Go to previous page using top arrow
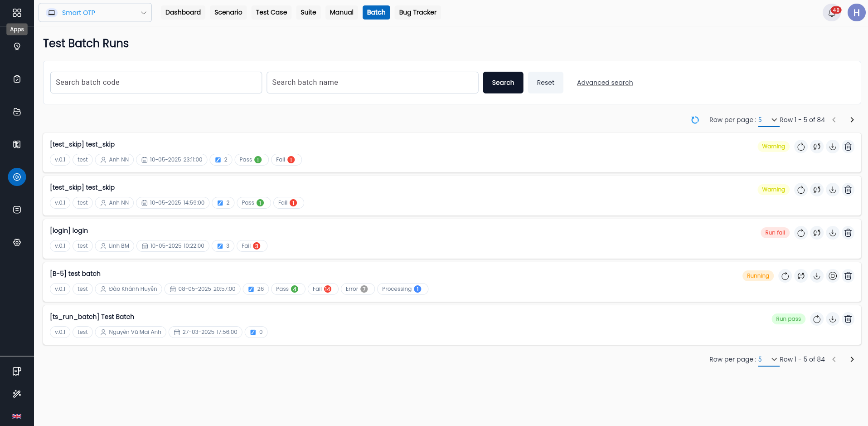The width and height of the screenshot is (868, 426). click(834, 120)
